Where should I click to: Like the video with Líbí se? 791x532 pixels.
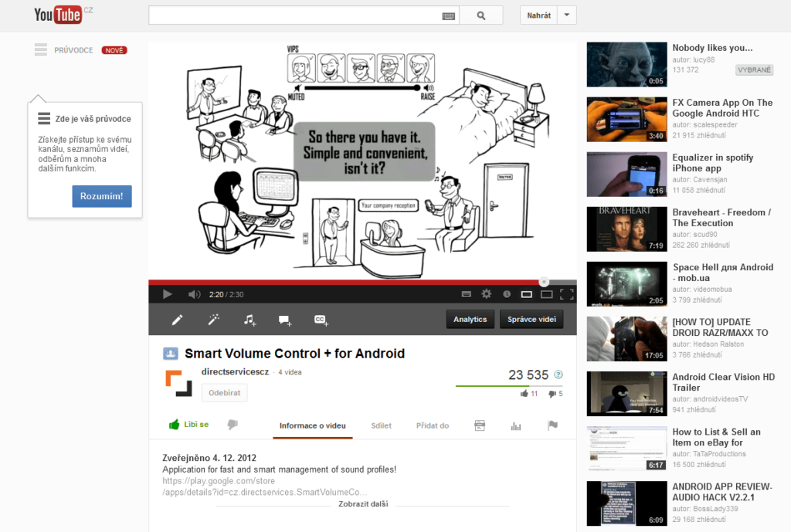click(188, 425)
